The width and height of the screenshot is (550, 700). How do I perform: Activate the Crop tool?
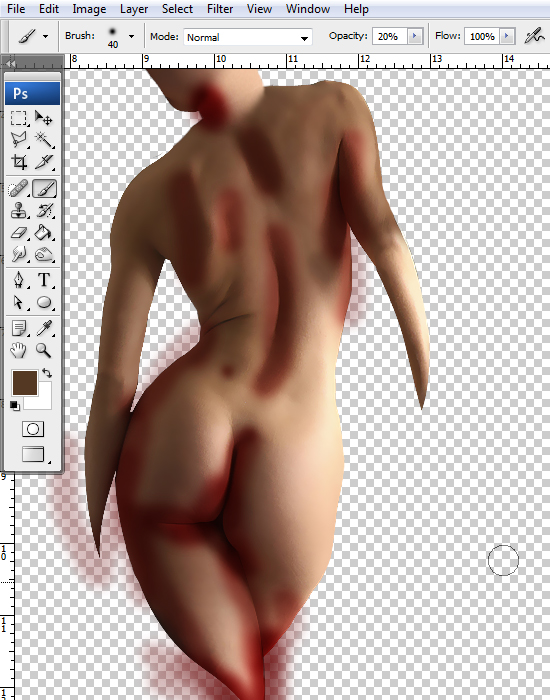pos(18,162)
